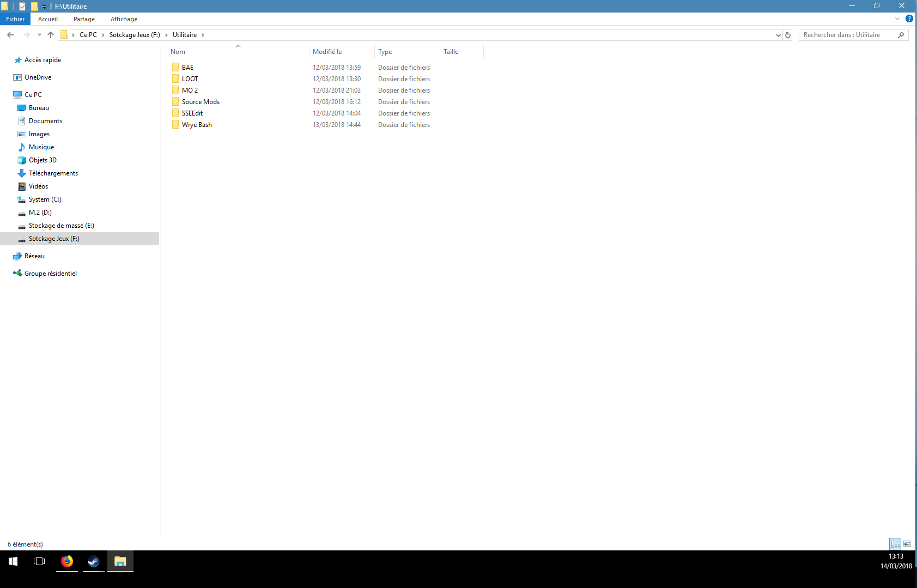Open Task View on the taskbar

pos(39,561)
